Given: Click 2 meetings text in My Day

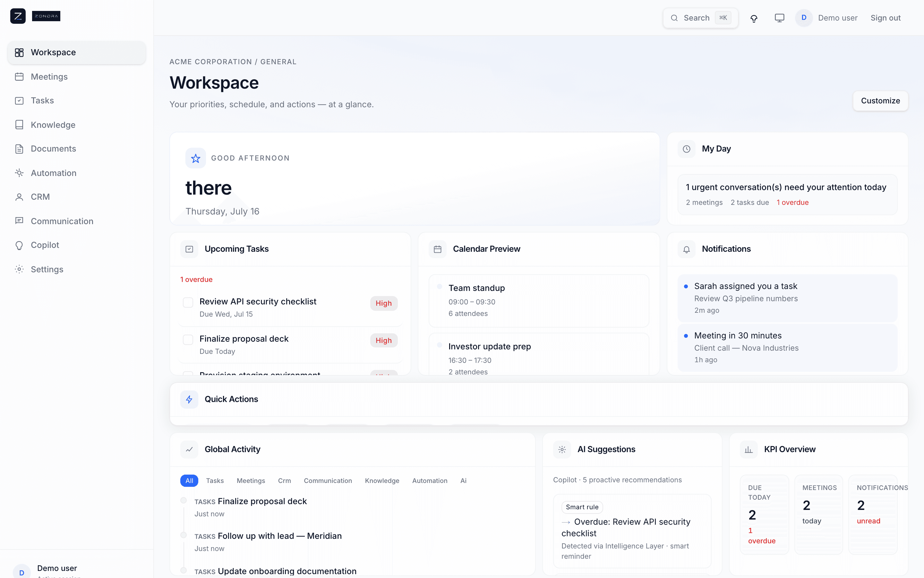Looking at the screenshot, I should [704, 203].
